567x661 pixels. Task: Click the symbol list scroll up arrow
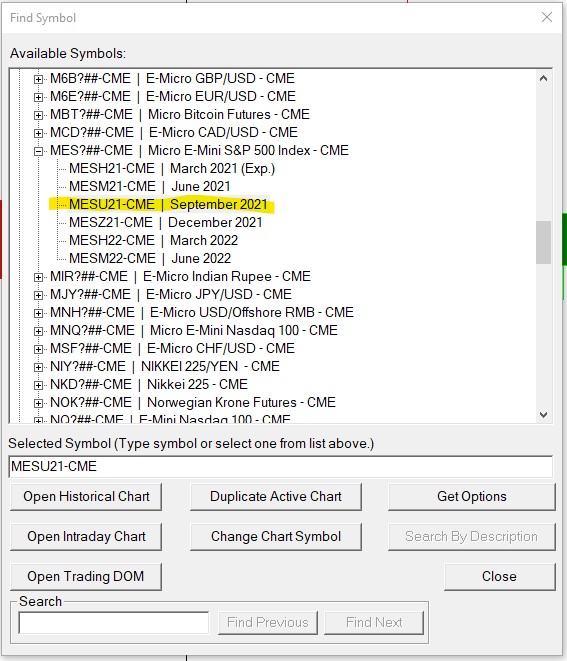point(543,78)
